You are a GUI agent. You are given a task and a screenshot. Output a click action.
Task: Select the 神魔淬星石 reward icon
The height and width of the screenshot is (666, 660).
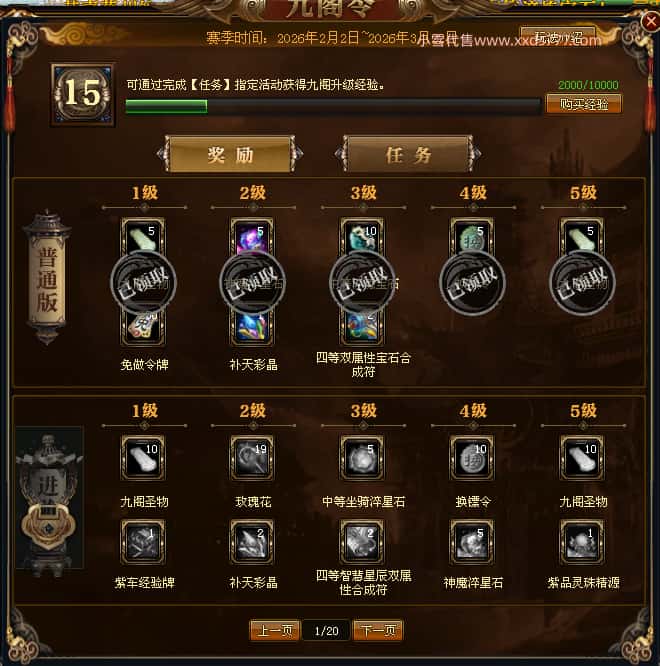(x=472, y=542)
